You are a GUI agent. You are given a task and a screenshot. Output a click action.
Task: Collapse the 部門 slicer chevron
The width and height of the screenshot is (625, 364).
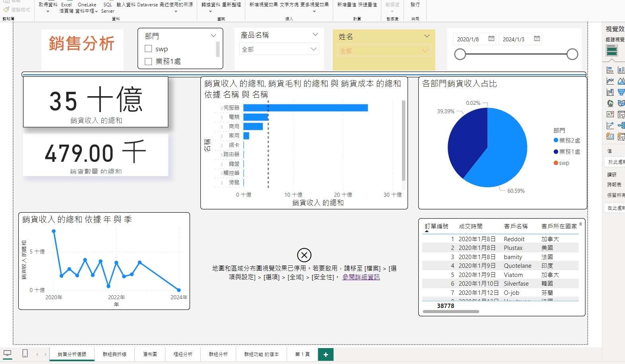pyautogui.click(x=213, y=36)
